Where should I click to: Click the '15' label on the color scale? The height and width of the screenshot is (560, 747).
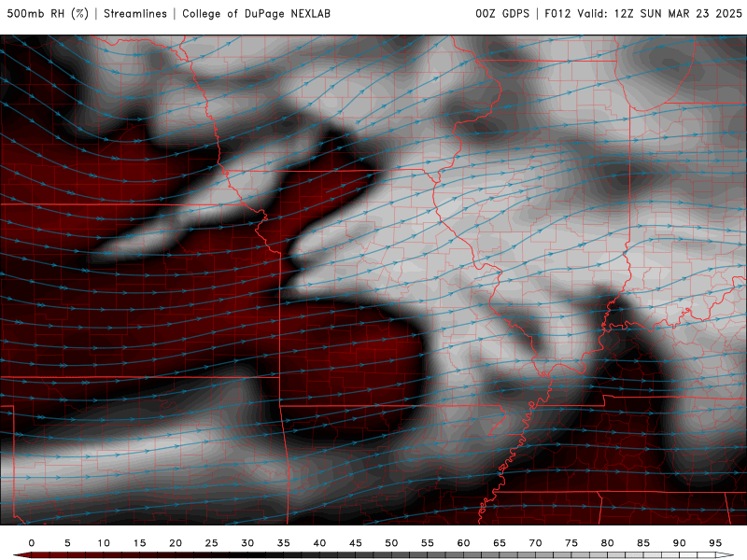(x=139, y=543)
